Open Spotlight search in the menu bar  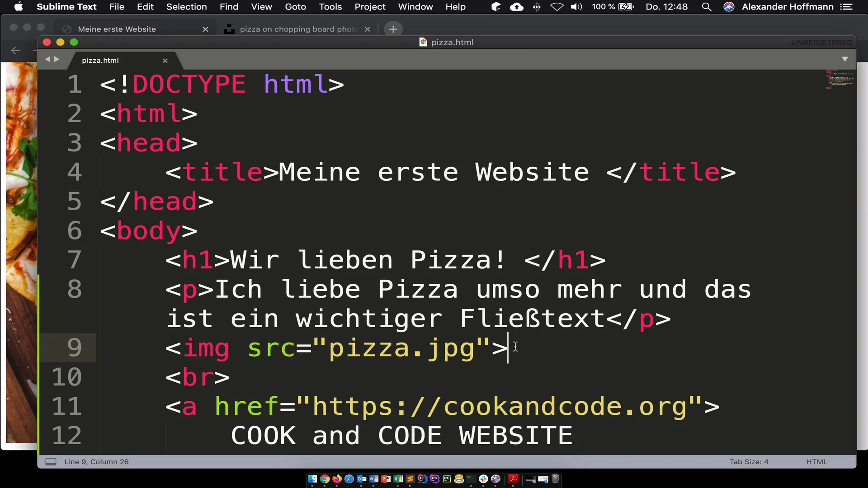pos(706,7)
